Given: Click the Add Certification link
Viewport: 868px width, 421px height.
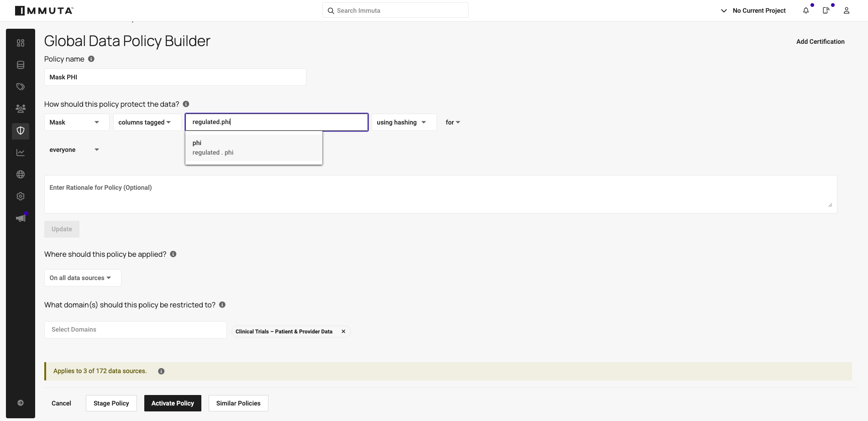Looking at the screenshot, I should (820, 41).
